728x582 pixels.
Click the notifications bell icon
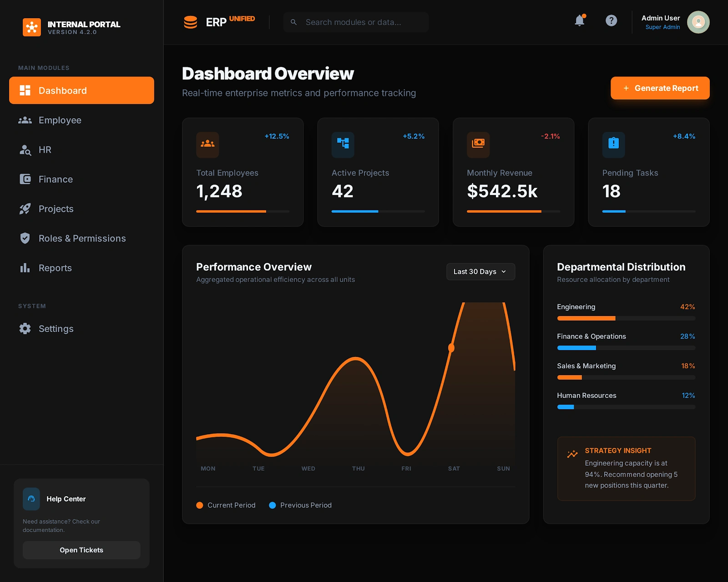(x=580, y=20)
